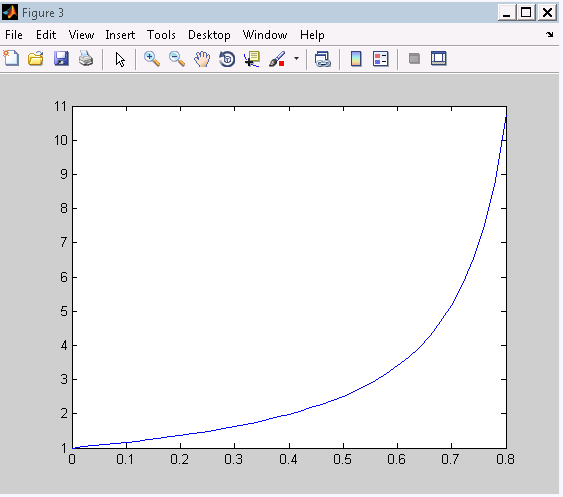The height and width of the screenshot is (497, 563).
Task: Select the Edit Plot arrow tool
Action: [x=120, y=59]
